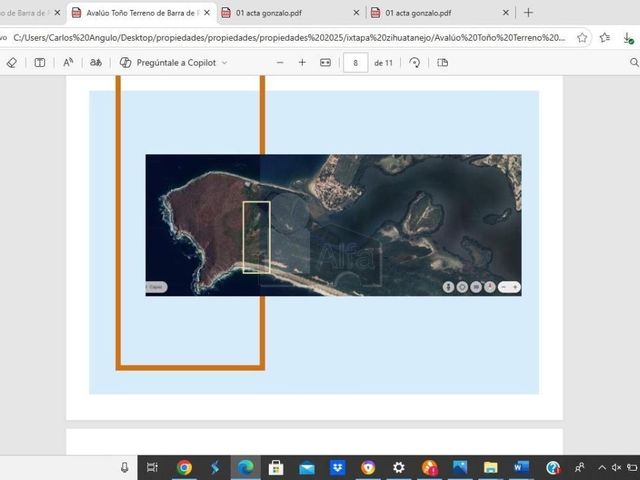The height and width of the screenshot is (480, 640).
Task: Click the add text box icon
Action: [40, 62]
